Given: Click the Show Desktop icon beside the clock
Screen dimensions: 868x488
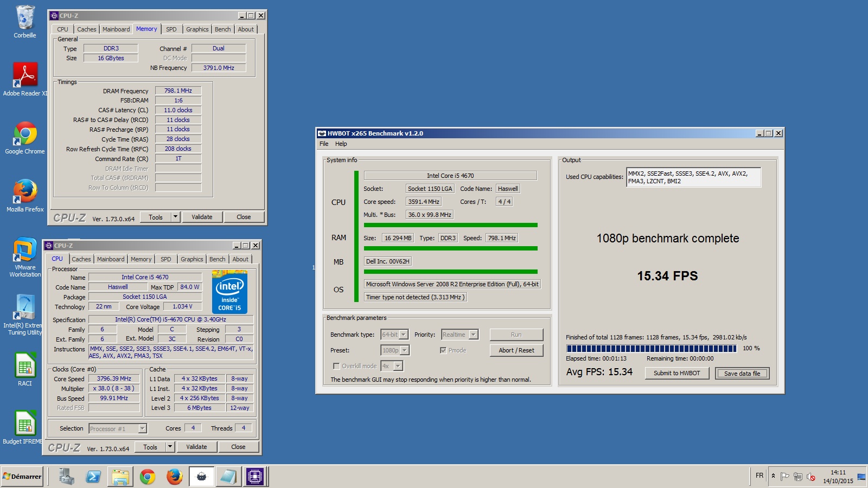Looking at the screenshot, I should point(861,477).
